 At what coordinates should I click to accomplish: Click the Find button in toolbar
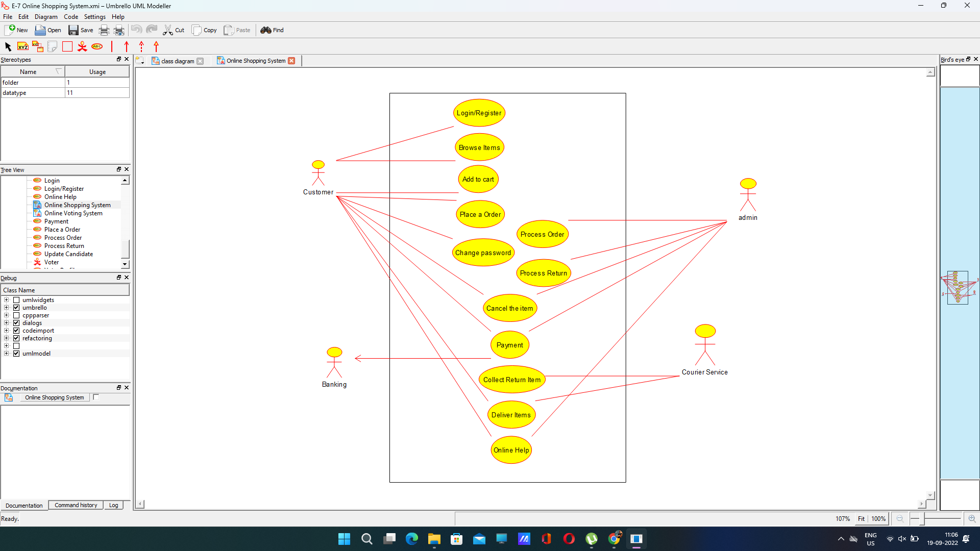tap(272, 30)
